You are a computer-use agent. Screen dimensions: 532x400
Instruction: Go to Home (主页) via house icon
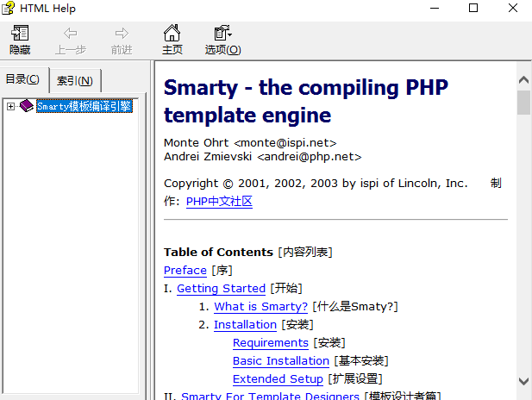tap(172, 33)
